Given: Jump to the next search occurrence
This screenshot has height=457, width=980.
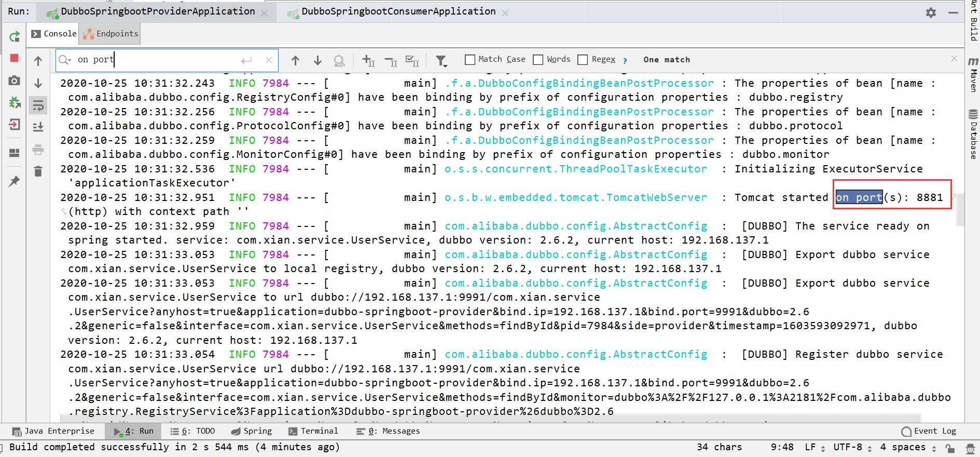Looking at the screenshot, I should [318, 61].
